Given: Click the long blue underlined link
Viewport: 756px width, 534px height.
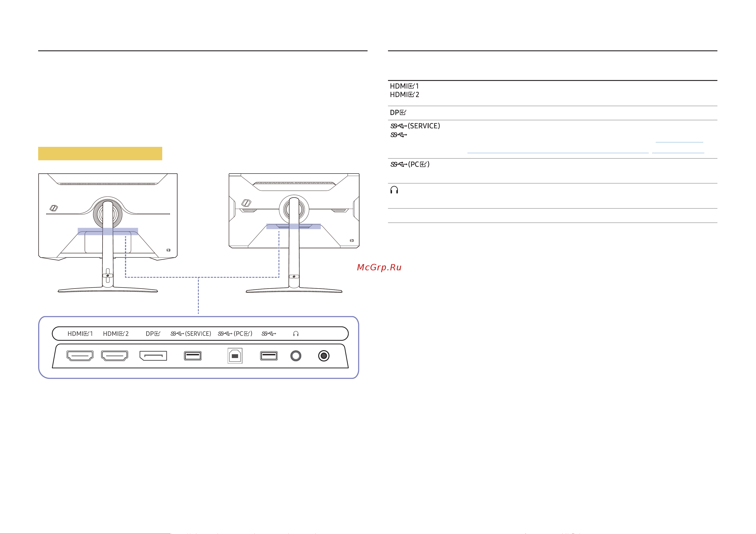Looking at the screenshot, I should pyautogui.click(x=558, y=153).
